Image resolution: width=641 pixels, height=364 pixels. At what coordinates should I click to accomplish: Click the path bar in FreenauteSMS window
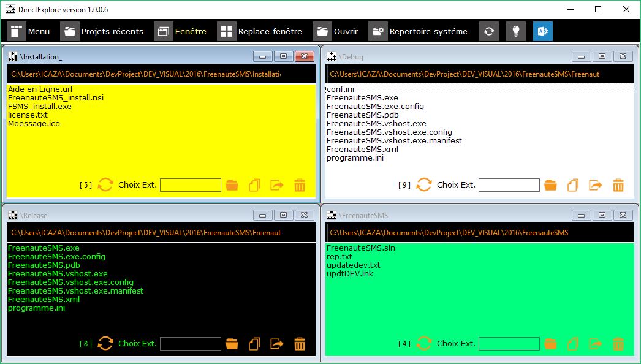pos(480,233)
